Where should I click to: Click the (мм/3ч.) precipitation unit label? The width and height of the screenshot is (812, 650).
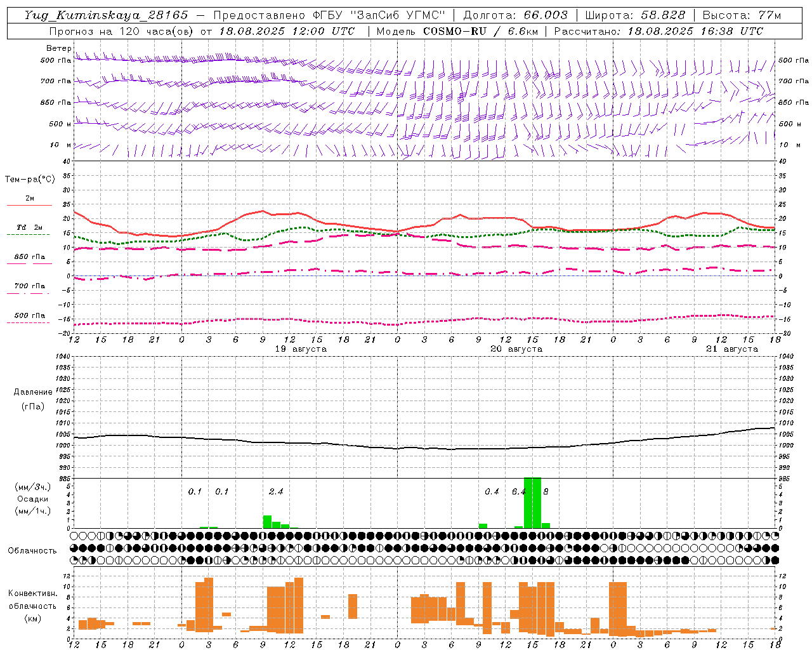click(x=33, y=487)
